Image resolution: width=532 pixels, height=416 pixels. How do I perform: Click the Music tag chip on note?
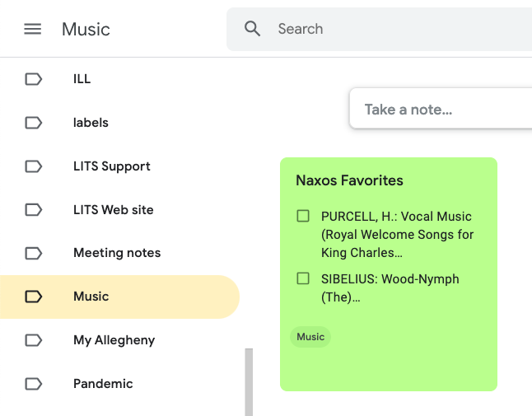310,336
